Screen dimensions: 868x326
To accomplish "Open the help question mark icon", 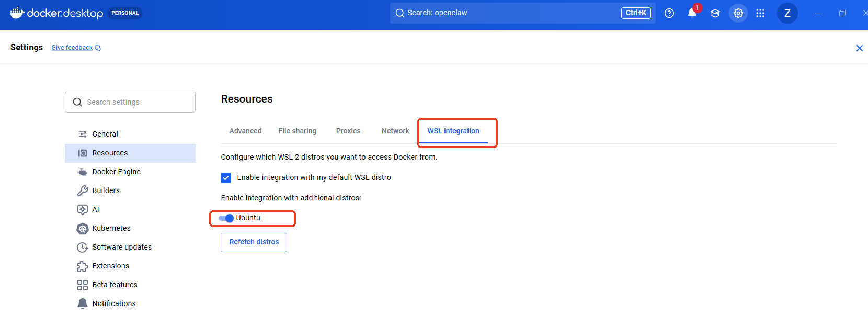I will [669, 13].
